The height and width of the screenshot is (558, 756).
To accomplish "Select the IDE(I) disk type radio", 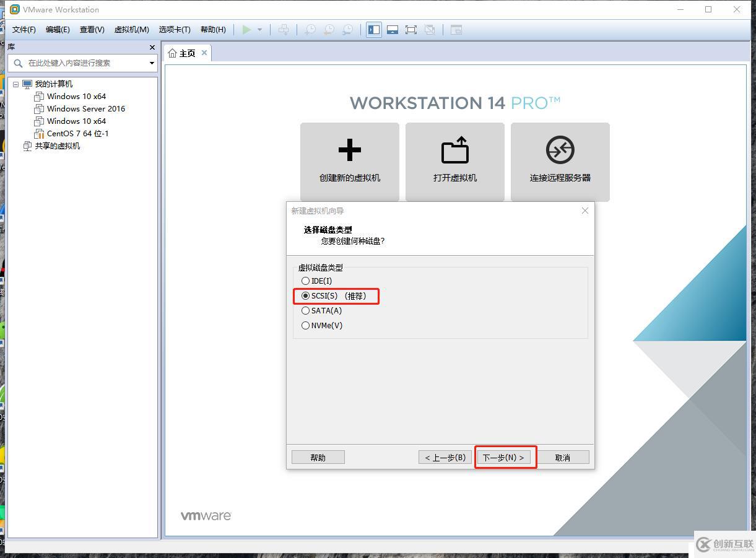I will [305, 281].
